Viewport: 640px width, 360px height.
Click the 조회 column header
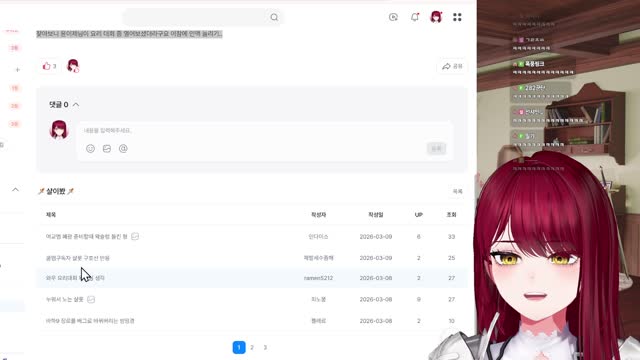coord(451,215)
